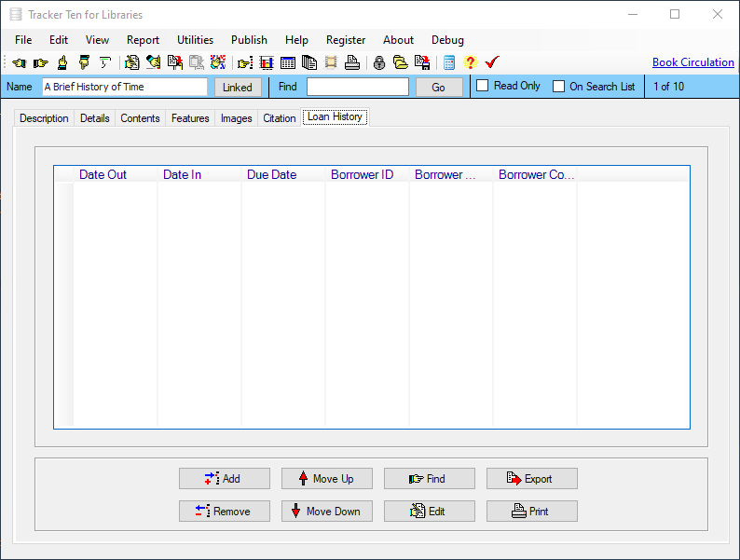Go to previous record with left-pointing hand icon
Viewport: 740px width, 560px height.
tap(20, 62)
